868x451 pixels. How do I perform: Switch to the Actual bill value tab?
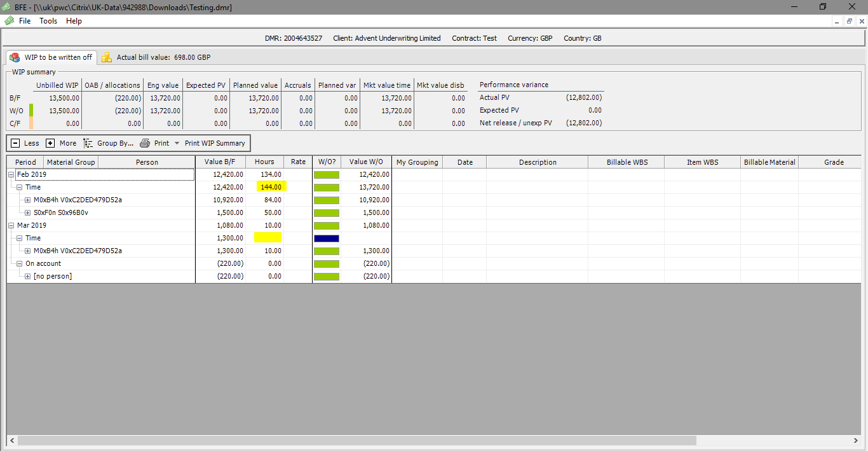click(156, 57)
